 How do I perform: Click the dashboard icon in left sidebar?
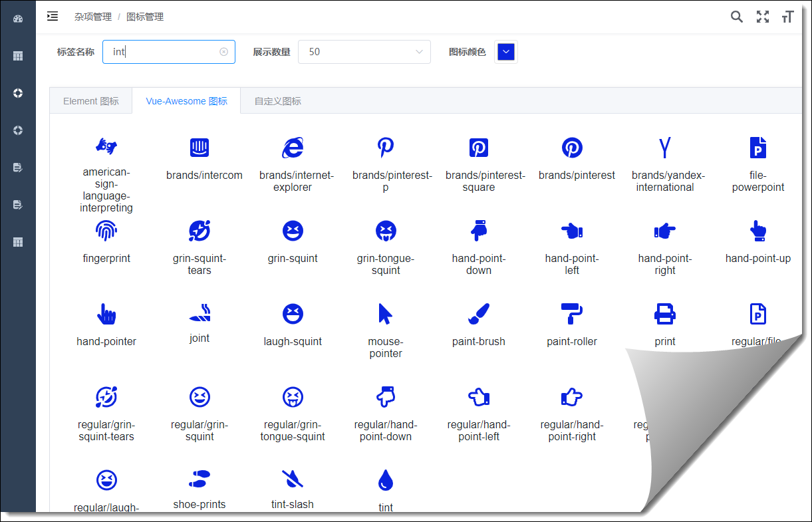coord(18,19)
